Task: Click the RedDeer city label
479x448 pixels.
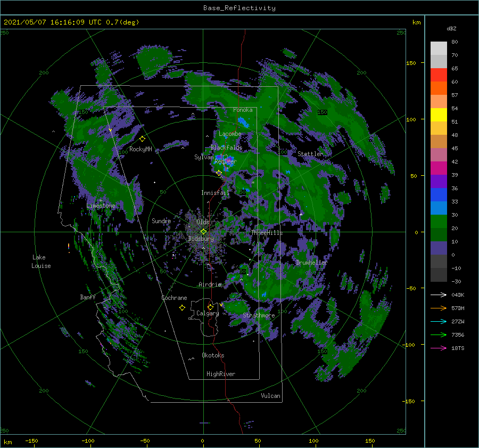Action: point(226,161)
